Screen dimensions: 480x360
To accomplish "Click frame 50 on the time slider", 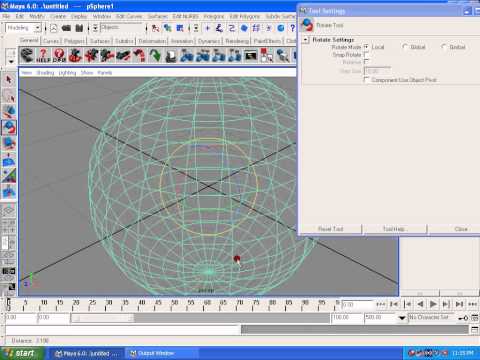I will (174, 304).
